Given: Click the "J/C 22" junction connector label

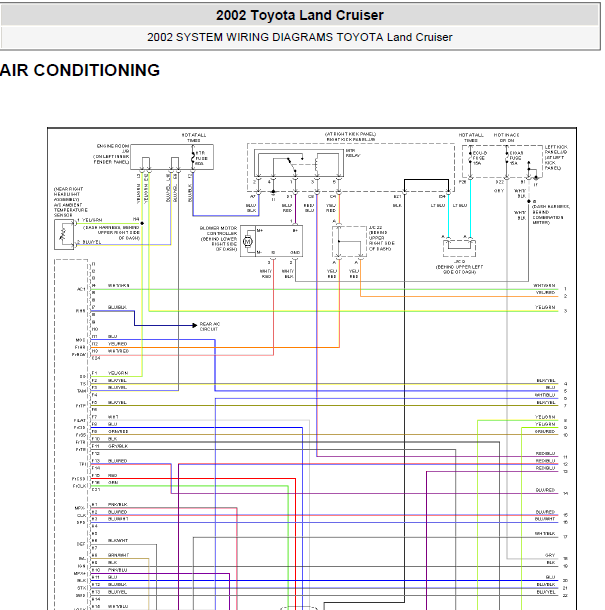Looking at the screenshot, I should click(375, 227).
